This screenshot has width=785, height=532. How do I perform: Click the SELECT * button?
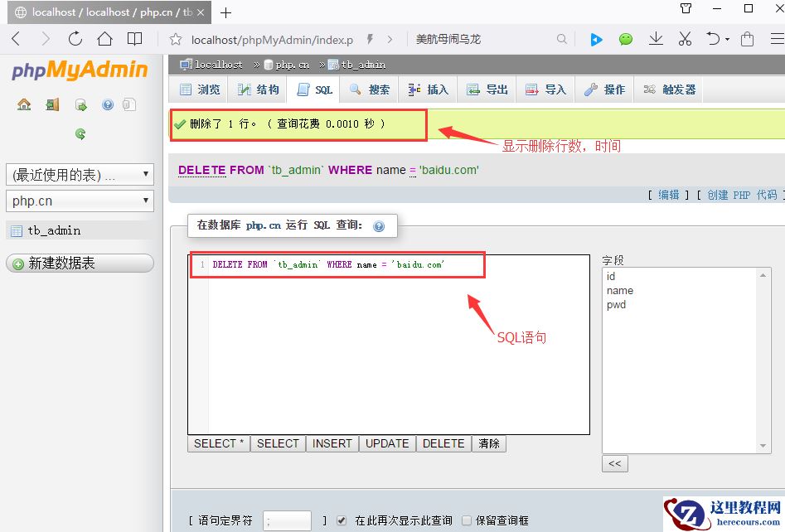pyautogui.click(x=219, y=443)
